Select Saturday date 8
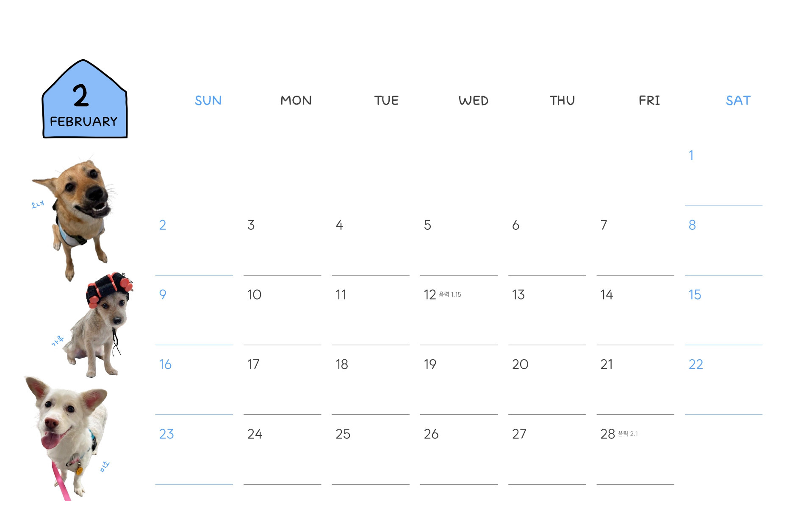This screenshot has height=529, width=812. point(692,225)
